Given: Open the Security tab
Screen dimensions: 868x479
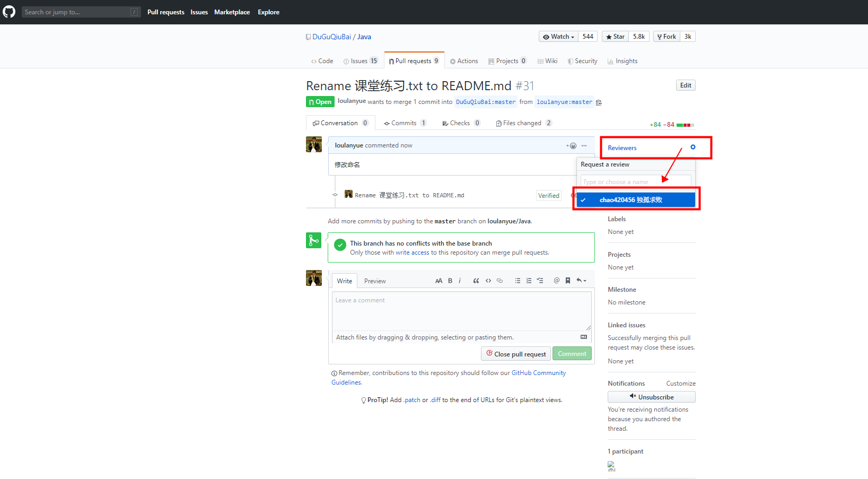Looking at the screenshot, I should pyautogui.click(x=582, y=61).
